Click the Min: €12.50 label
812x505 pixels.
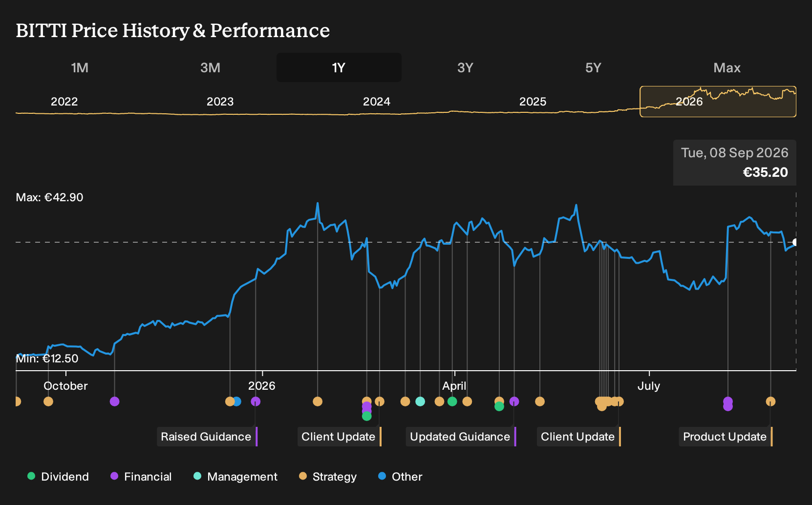[47, 358]
